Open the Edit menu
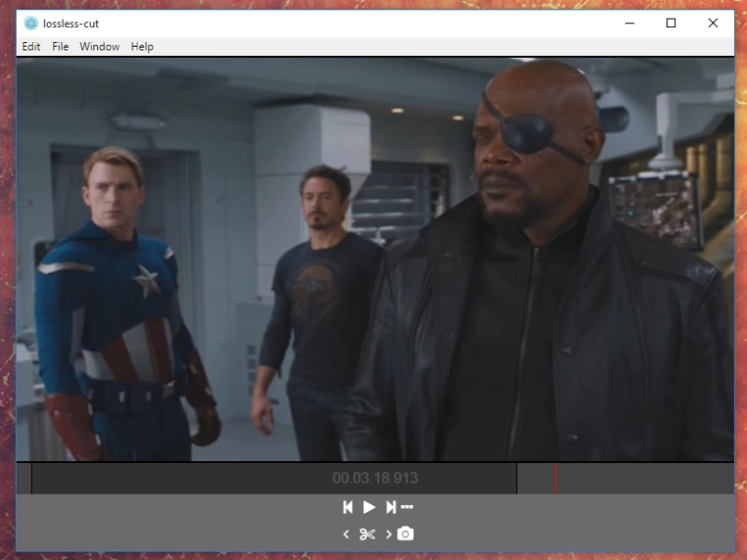The height and width of the screenshot is (560, 747). click(31, 47)
